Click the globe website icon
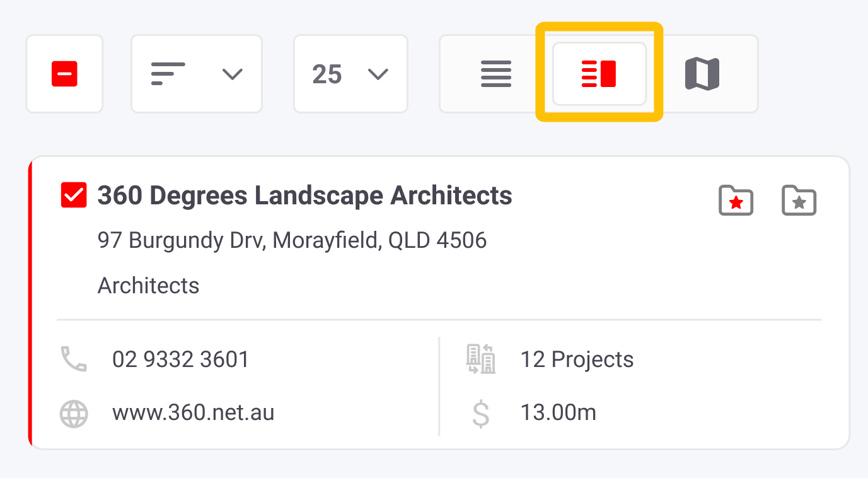 point(74,414)
